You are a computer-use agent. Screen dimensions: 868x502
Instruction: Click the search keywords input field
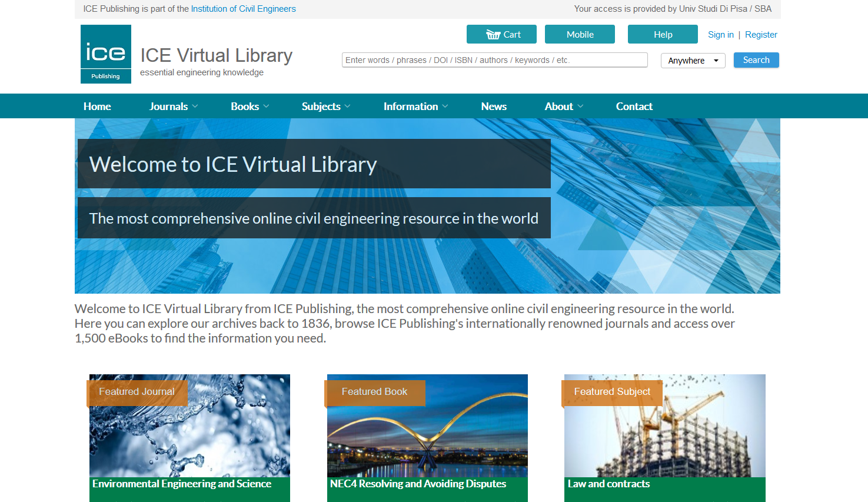tap(494, 60)
